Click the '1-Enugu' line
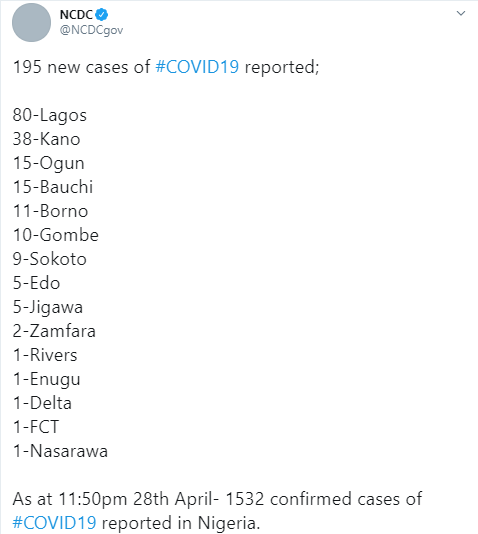Viewport: 478px width, 534px height. point(47,379)
